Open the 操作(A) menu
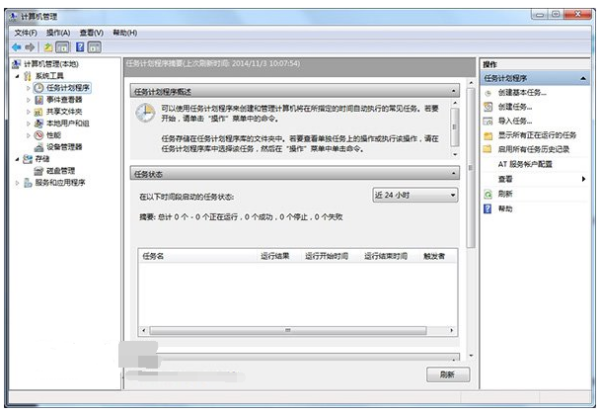 (x=58, y=33)
